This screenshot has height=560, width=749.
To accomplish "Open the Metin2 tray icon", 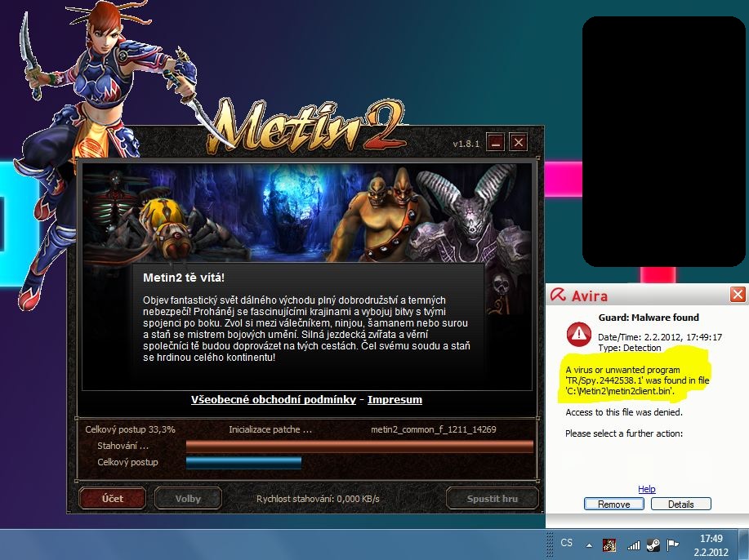I will click(x=609, y=544).
